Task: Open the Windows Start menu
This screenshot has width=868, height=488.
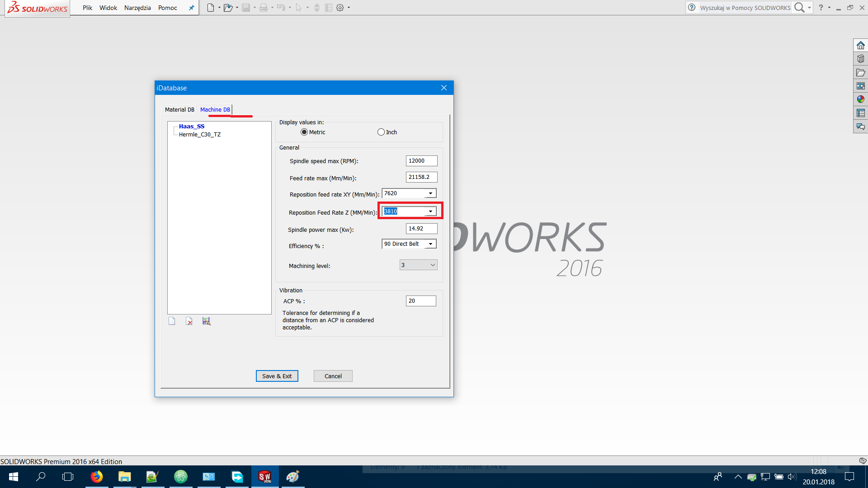Action: (14, 477)
